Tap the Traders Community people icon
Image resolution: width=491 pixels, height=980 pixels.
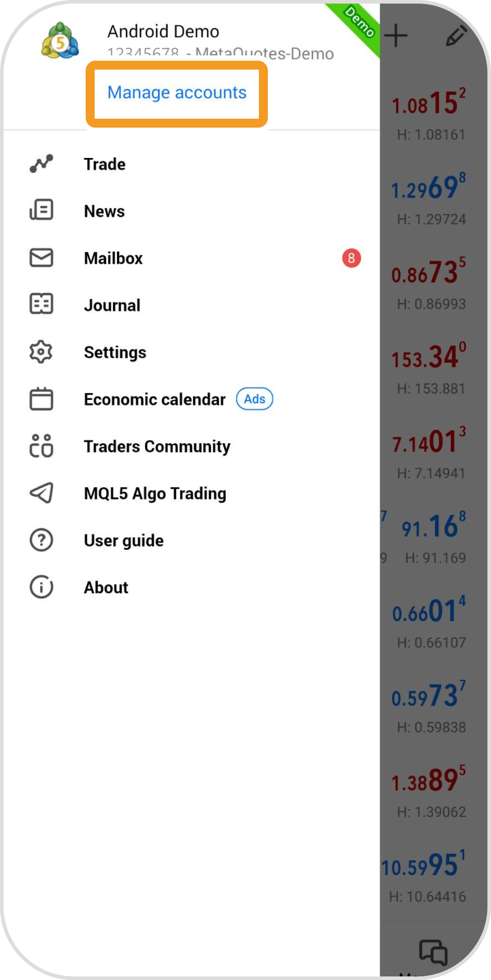pos(41,446)
